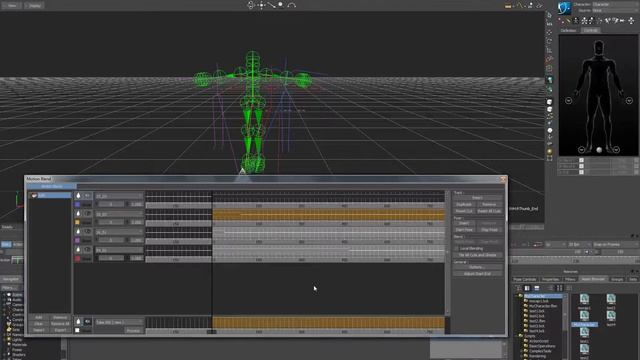640x360 pixels.
Task: Open the Take 001 dropdown on result track
Action: coord(119,322)
